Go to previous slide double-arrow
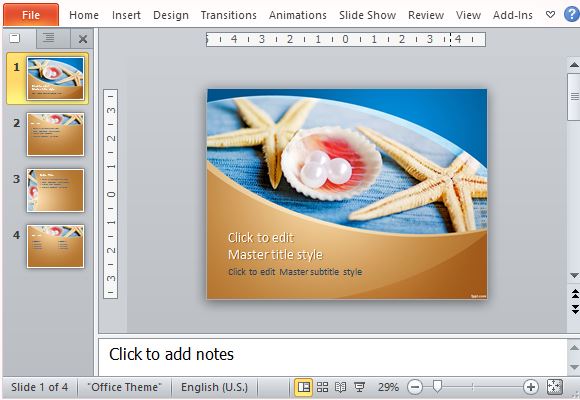Screen dimensions: 580x400 point(575,294)
